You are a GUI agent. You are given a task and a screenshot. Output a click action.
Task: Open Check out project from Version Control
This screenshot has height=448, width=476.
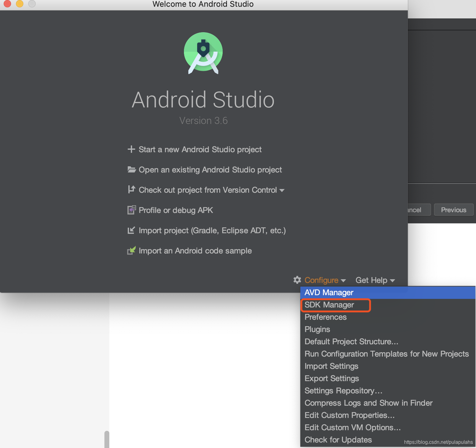pyautogui.click(x=208, y=190)
